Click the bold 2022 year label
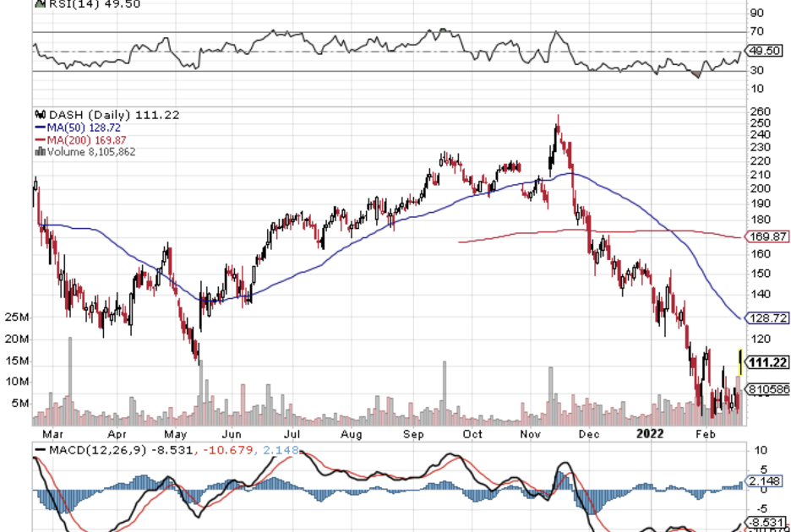This screenshot has height=532, width=791. (x=650, y=434)
